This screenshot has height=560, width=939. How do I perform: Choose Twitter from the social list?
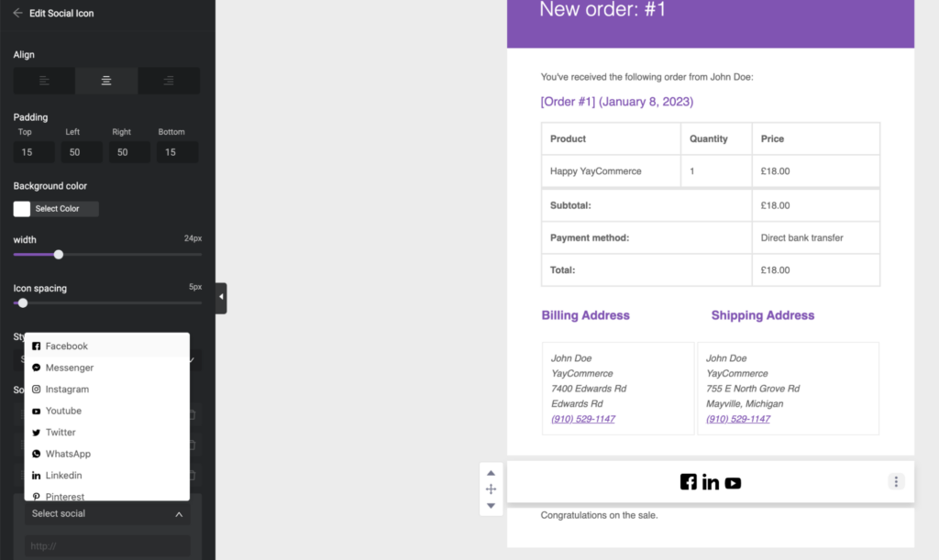coord(107,432)
